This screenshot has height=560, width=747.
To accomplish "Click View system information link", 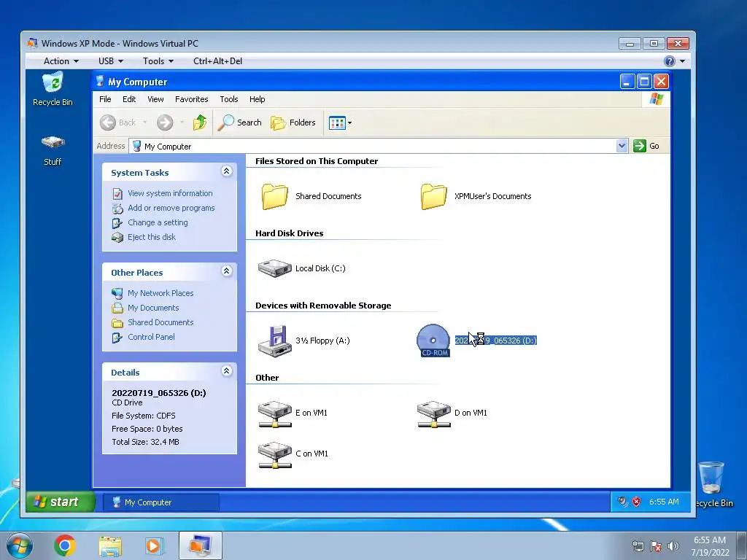I will [170, 193].
